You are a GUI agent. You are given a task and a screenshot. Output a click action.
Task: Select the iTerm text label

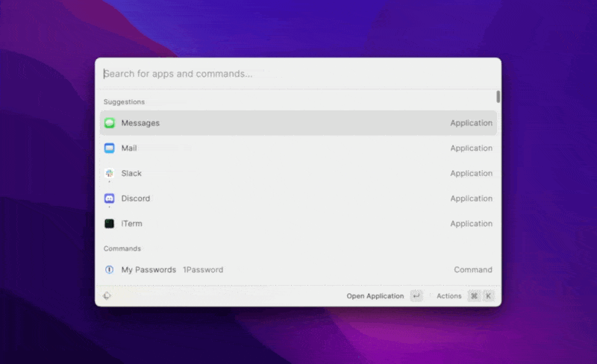(132, 224)
